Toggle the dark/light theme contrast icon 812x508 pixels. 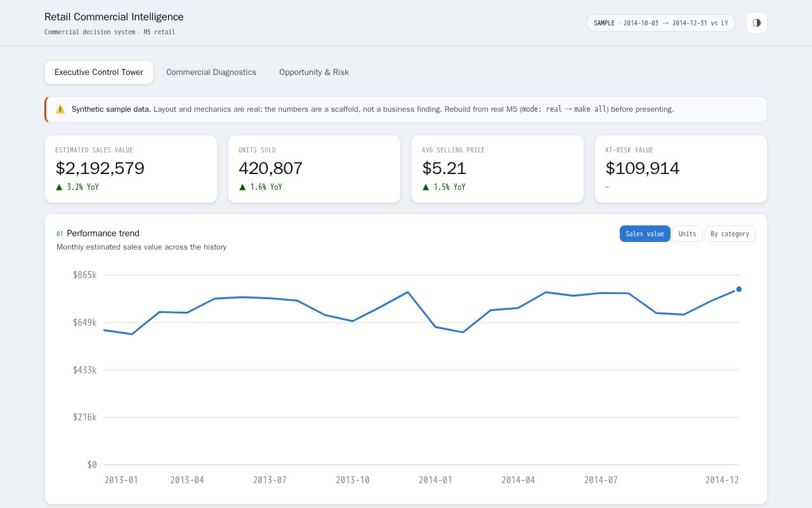(757, 23)
